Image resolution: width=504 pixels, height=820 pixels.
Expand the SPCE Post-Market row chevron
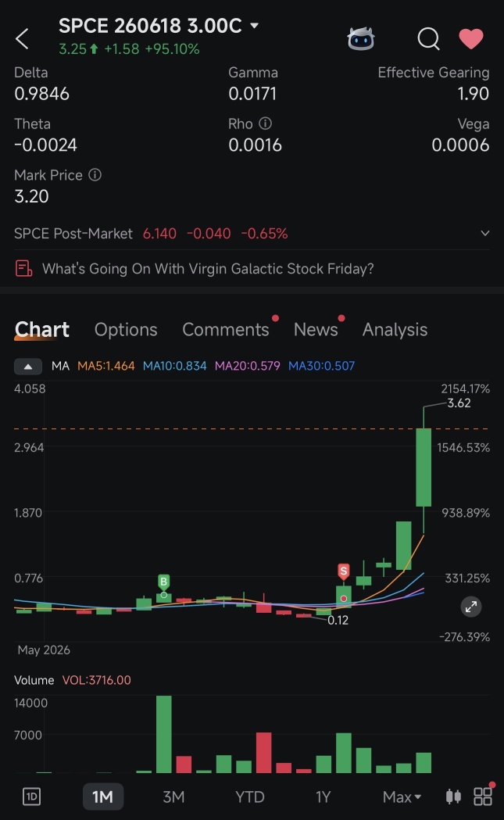(484, 233)
